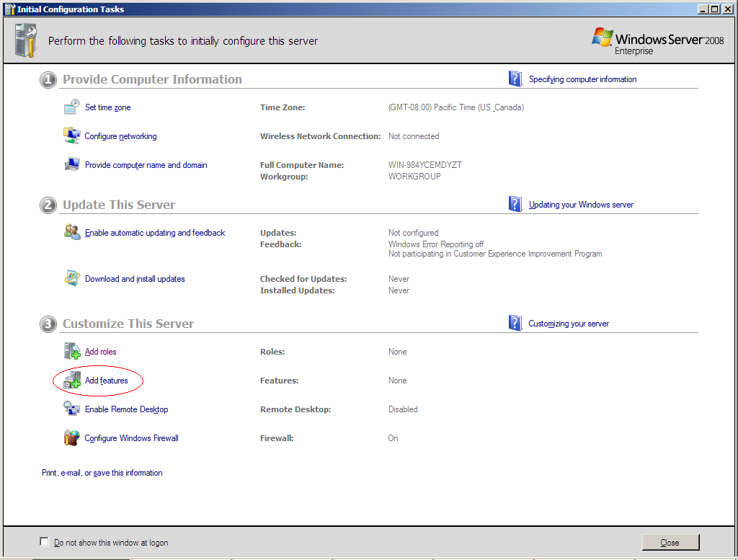Click the Firewall On value
This screenshot has width=738, height=560.
click(x=393, y=438)
